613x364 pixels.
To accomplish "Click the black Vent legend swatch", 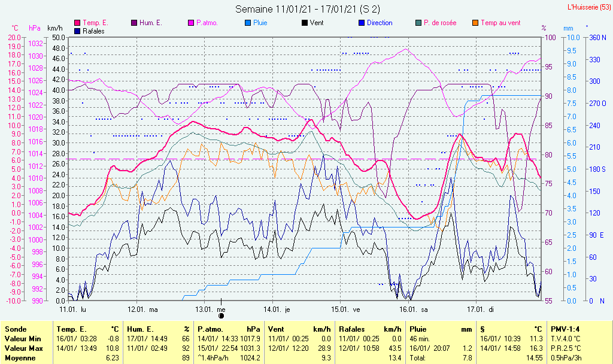I will [305, 23].
